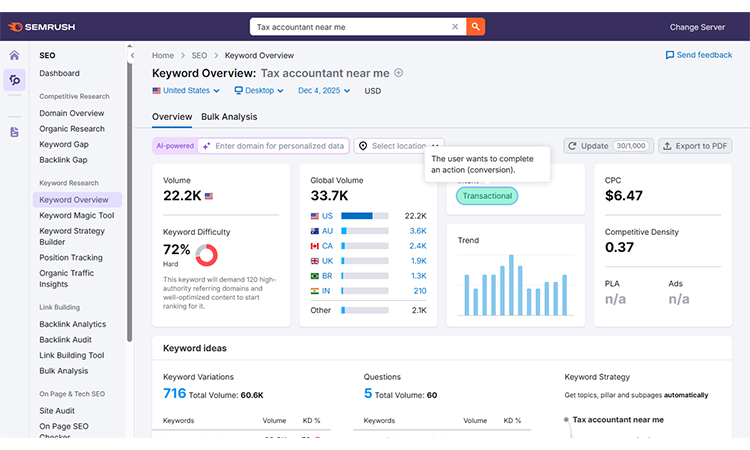Click the orange search magnifier button

point(476,27)
